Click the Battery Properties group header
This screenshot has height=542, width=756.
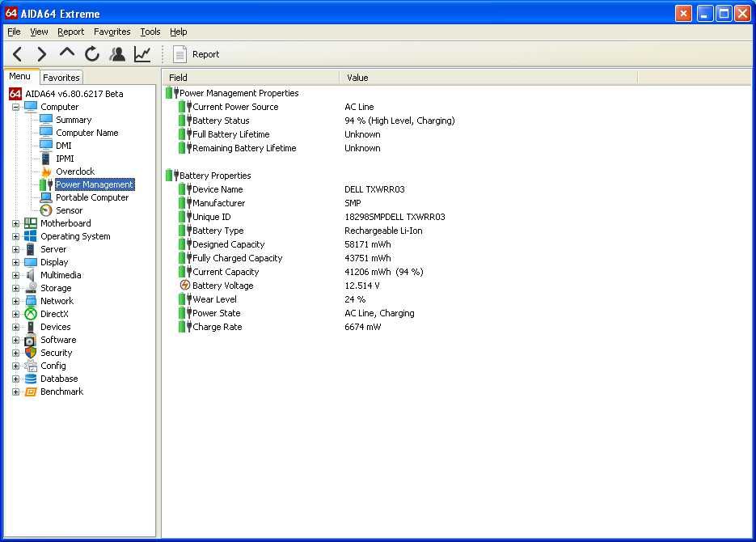pos(209,176)
